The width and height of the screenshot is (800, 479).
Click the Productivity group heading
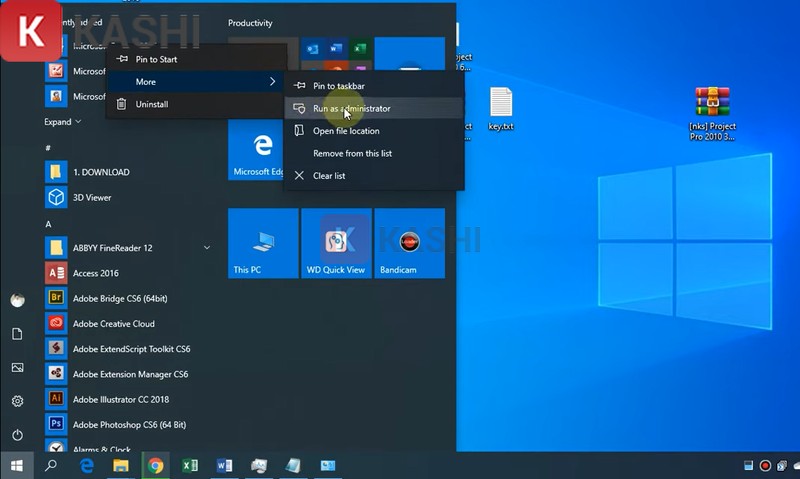coord(250,23)
